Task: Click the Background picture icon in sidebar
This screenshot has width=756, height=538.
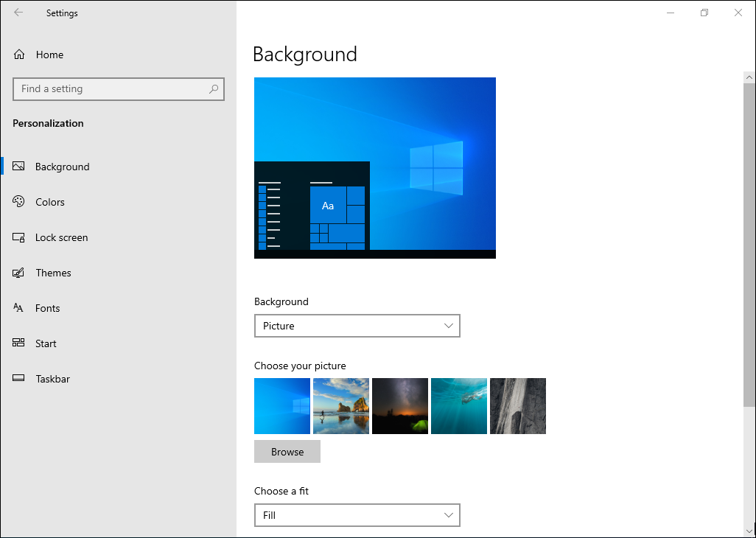Action: pos(18,167)
